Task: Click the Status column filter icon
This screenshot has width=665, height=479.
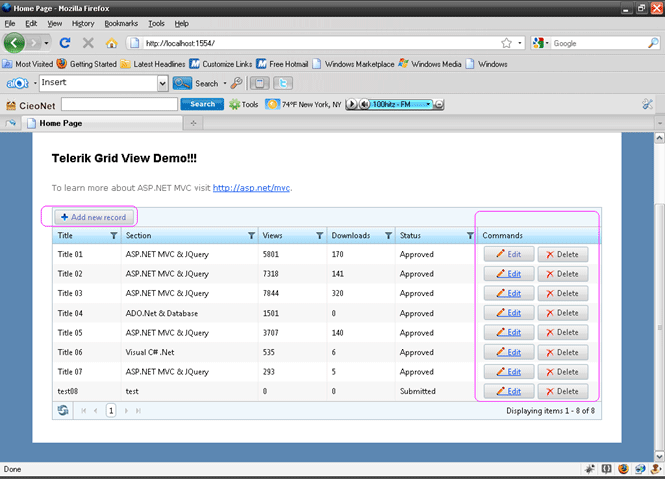Action: pyautogui.click(x=469, y=236)
